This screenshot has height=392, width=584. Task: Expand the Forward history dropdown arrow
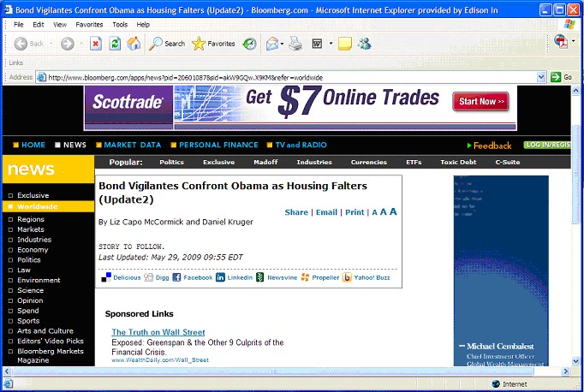coord(81,44)
